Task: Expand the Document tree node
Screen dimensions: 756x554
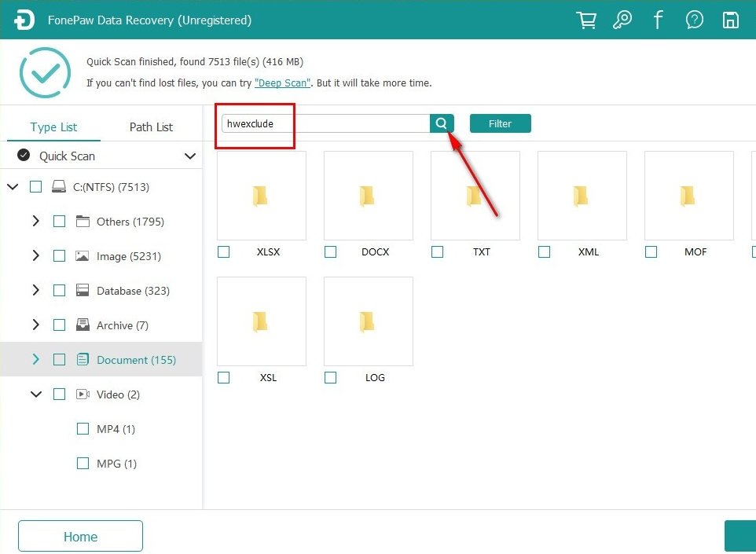Action: (35, 359)
